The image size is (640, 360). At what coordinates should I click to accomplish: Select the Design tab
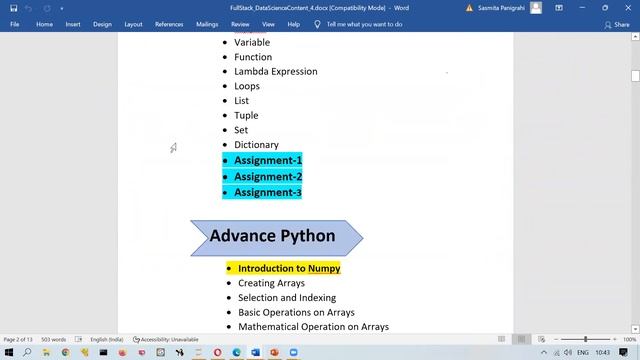coord(102,24)
